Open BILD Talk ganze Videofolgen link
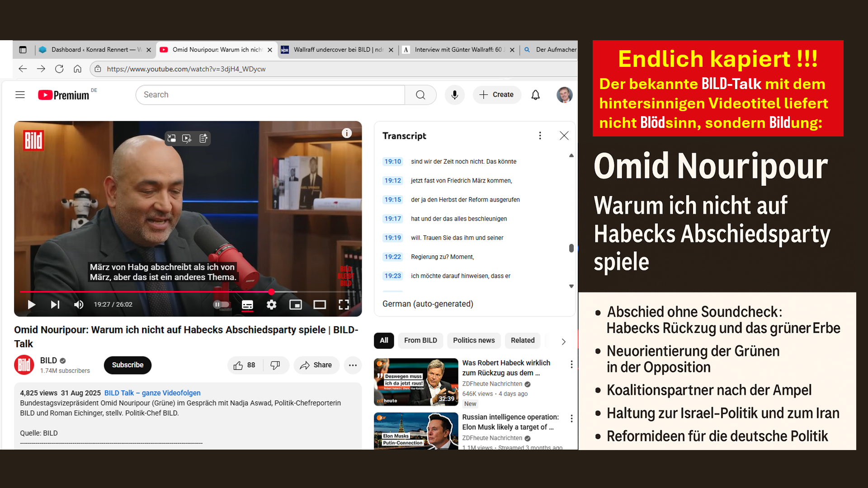Screen dimensions: 868x488 pos(152,393)
